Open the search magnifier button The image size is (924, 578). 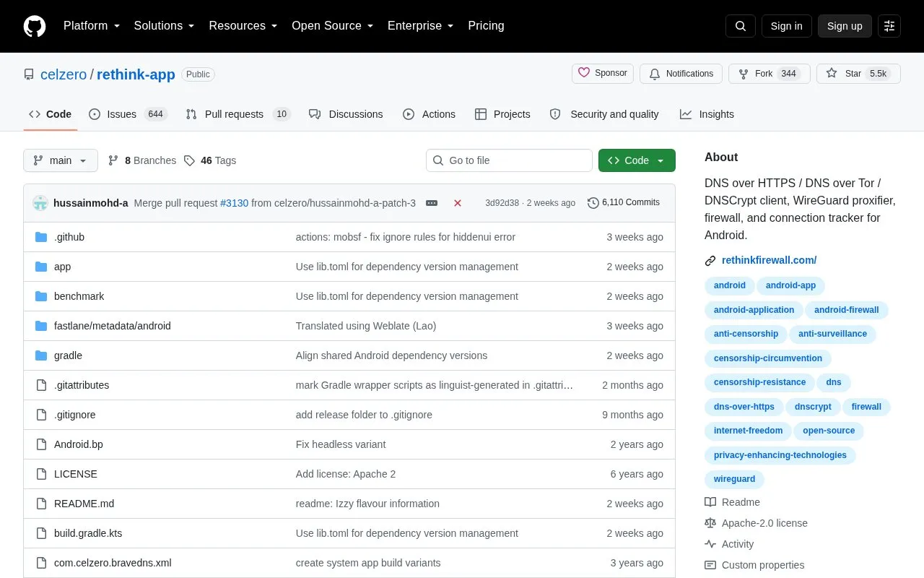point(741,26)
